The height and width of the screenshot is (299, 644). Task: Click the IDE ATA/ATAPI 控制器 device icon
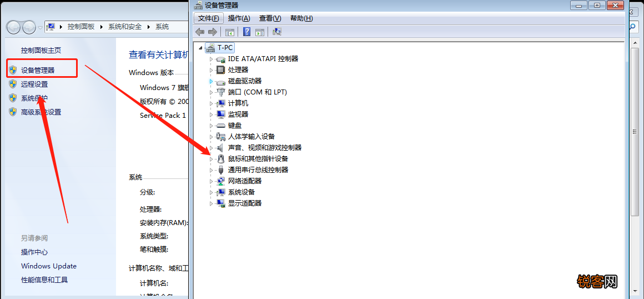[x=220, y=59]
